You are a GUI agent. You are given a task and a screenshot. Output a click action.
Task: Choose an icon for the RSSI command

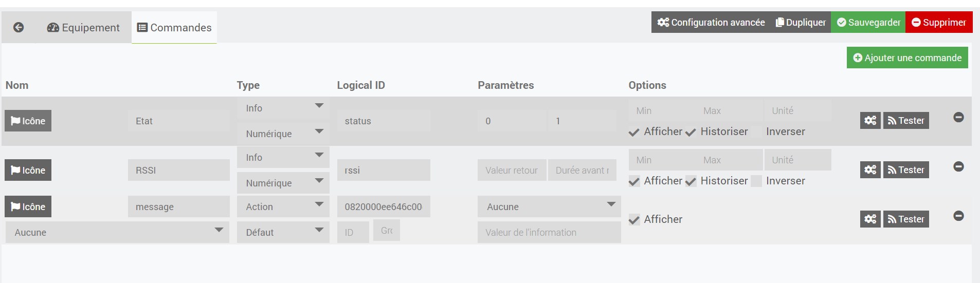pyautogui.click(x=28, y=170)
